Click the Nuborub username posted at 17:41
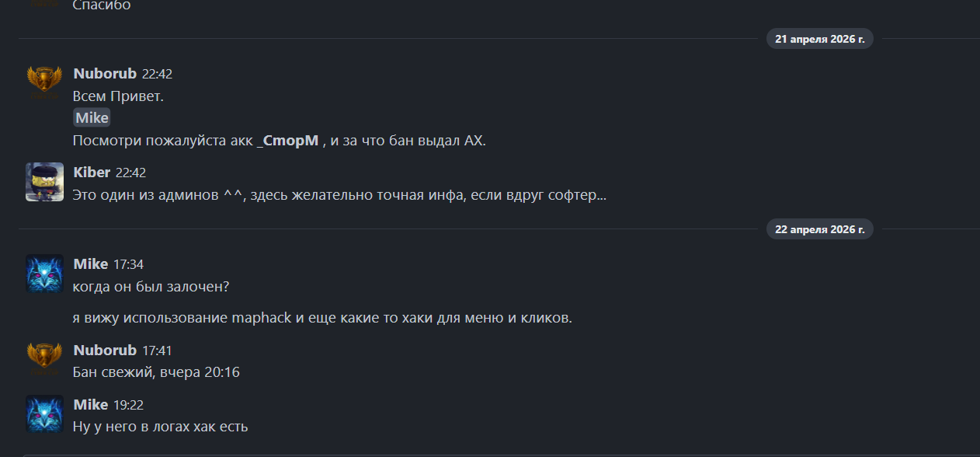 105,351
